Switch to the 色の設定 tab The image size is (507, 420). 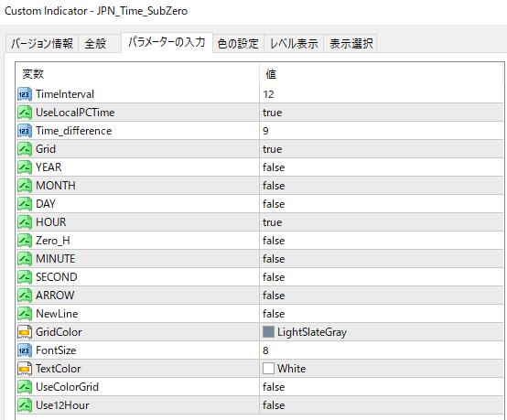click(x=238, y=43)
